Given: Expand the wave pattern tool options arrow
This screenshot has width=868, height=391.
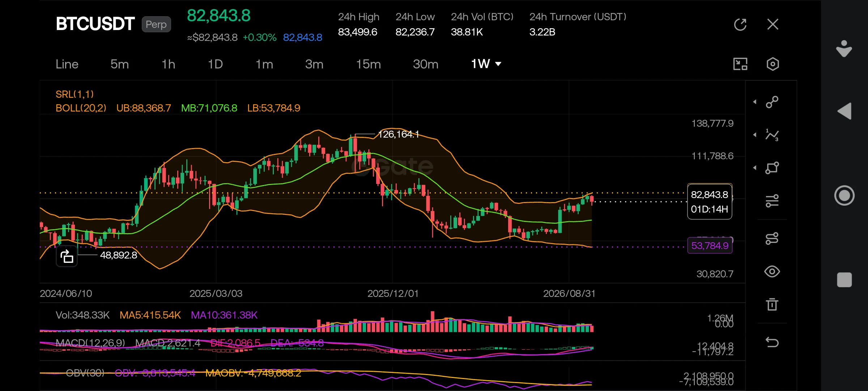Looking at the screenshot, I should (755, 135).
